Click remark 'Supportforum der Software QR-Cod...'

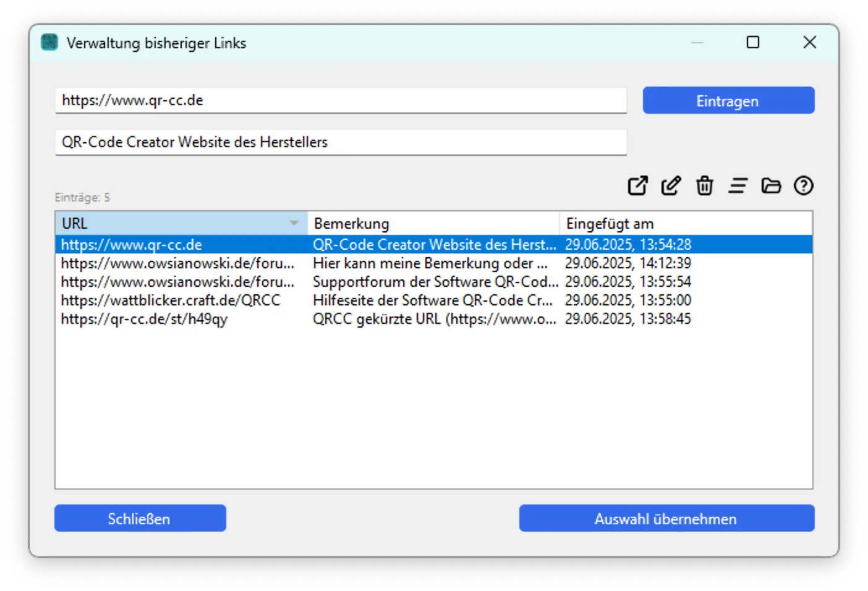[x=435, y=282]
